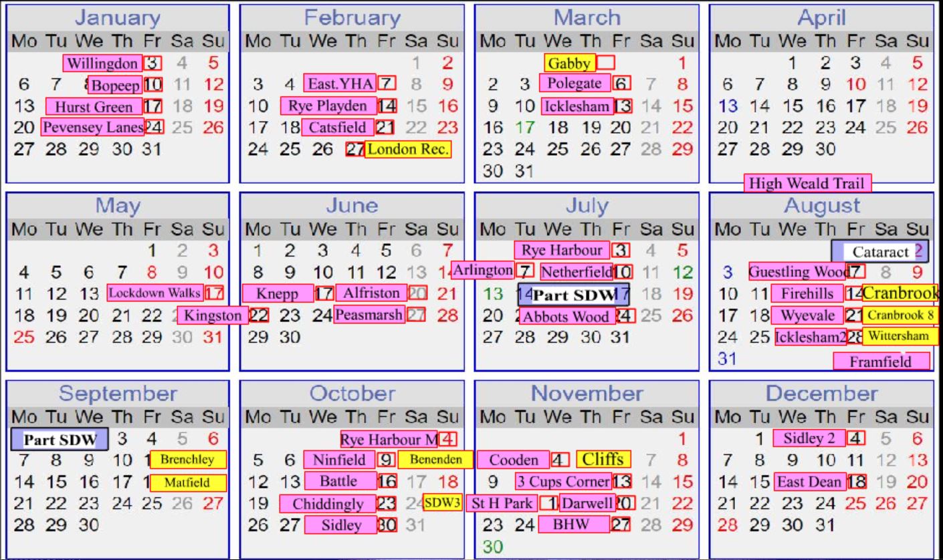Click the yellow Wittersham label
The width and height of the screenshot is (943, 560).
[900, 335]
